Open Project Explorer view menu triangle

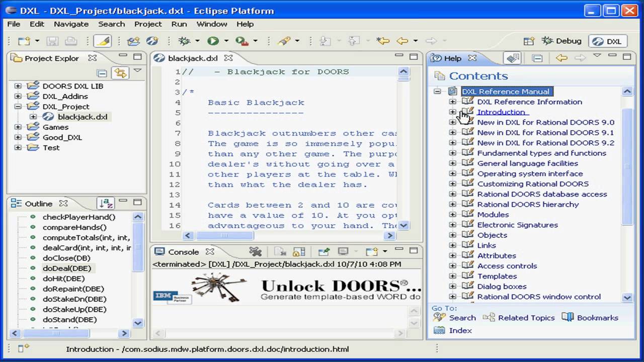[137, 71]
